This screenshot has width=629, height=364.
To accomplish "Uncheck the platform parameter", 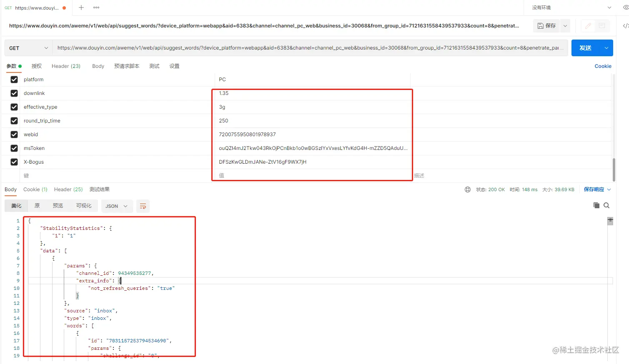I will 14,80.
